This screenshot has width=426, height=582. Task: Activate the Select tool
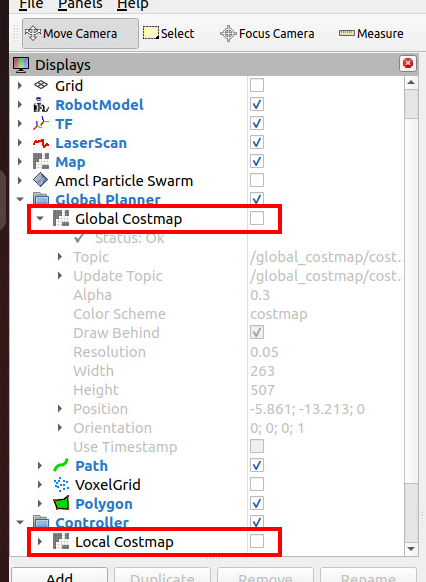169,33
